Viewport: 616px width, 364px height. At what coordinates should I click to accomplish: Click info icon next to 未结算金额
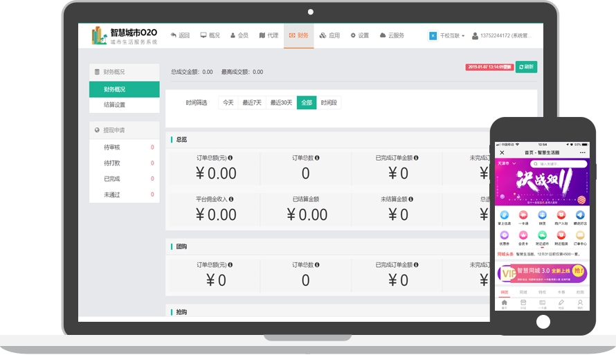(x=410, y=199)
